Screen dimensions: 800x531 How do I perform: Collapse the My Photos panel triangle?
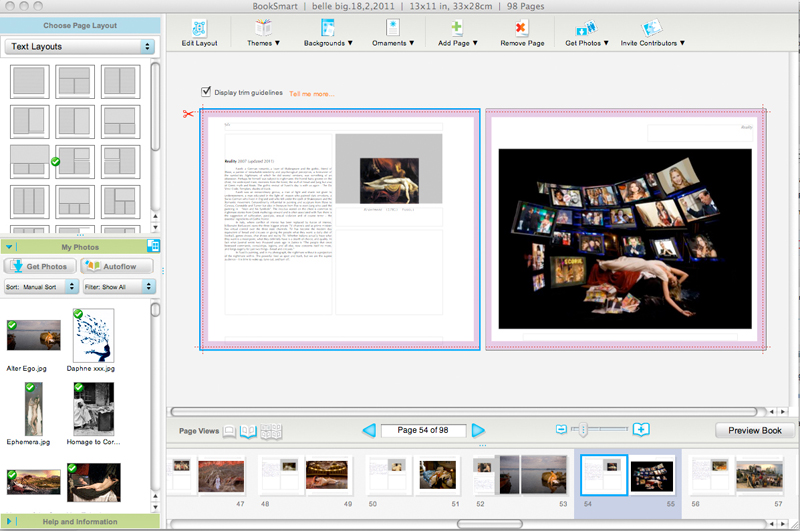point(10,246)
